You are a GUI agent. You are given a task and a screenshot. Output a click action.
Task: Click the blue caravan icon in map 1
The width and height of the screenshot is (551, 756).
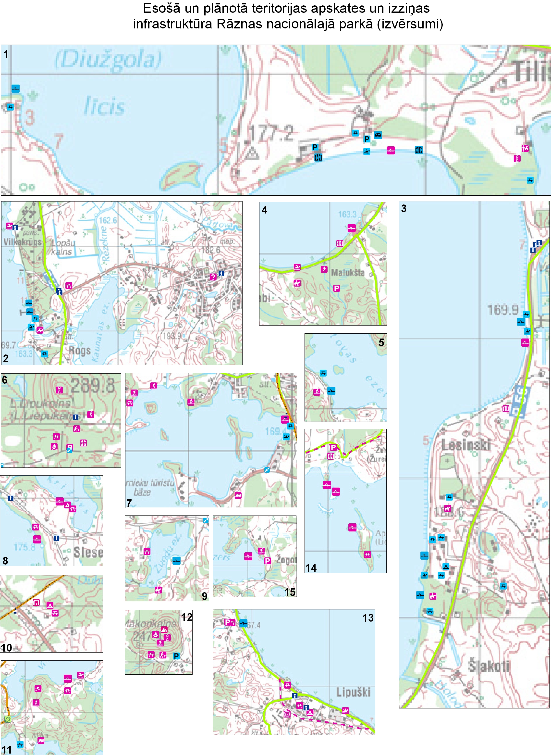(x=378, y=135)
